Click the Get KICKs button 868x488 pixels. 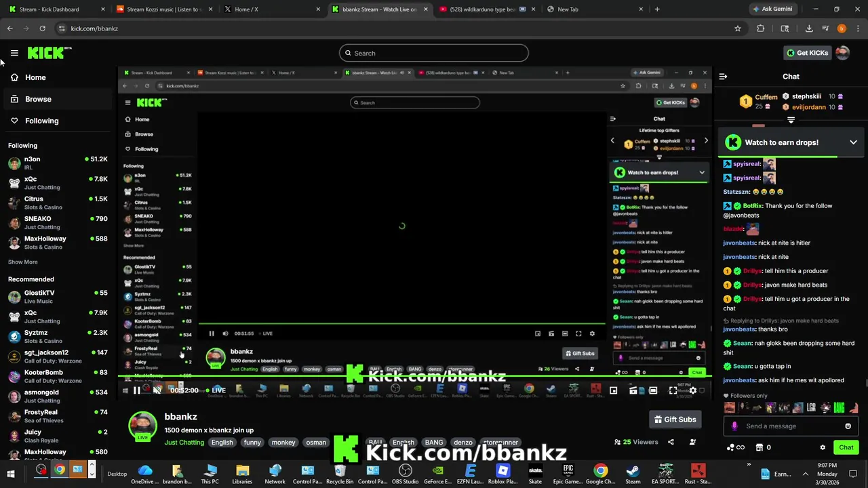(807, 53)
